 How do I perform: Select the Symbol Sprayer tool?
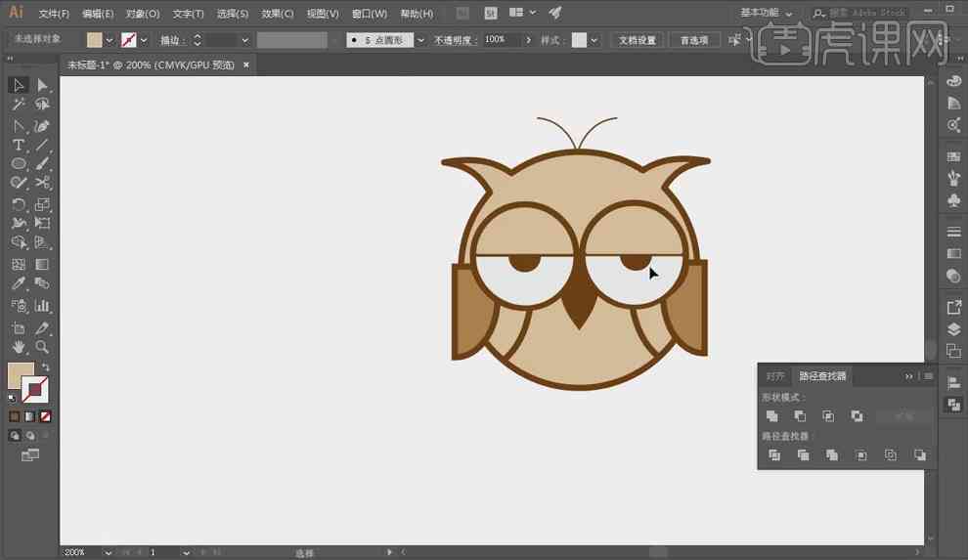[x=19, y=305]
